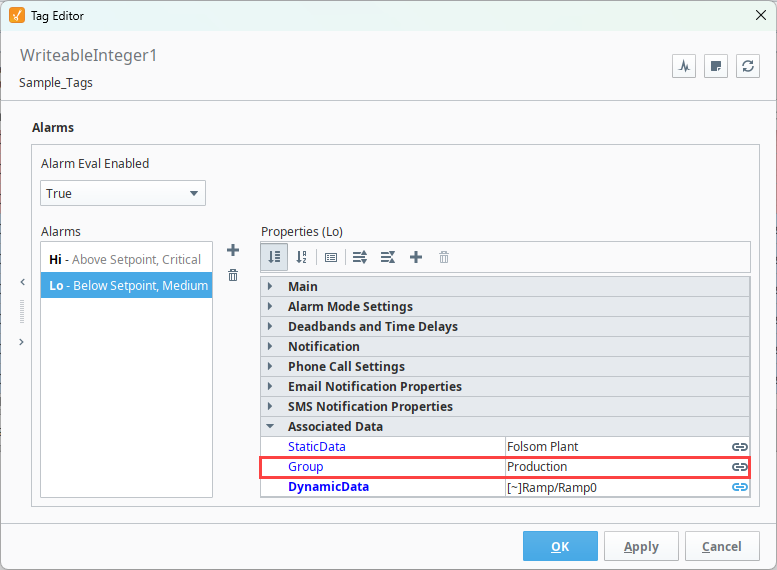
Task: Click the Tag Editor app icon
Action: coord(17,15)
